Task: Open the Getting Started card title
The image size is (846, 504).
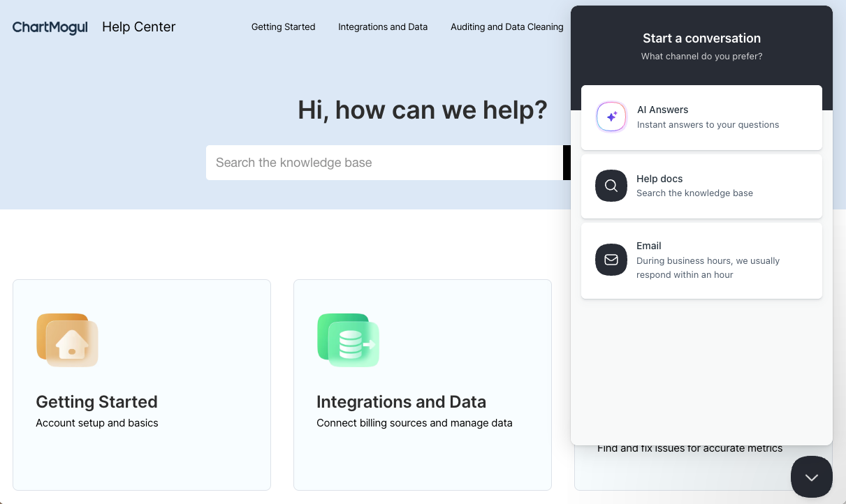Action: [96, 402]
